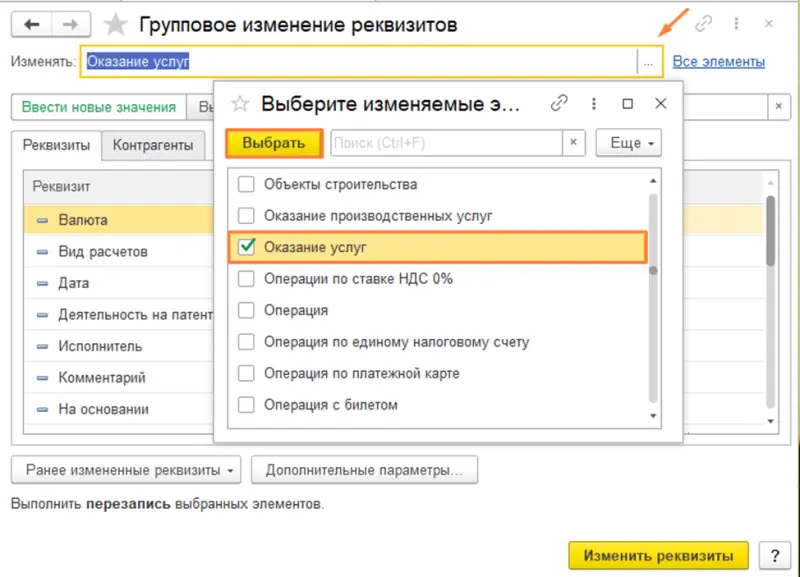This screenshot has height=577, width=800.
Task: Open help with the question mark button
Action: 777,555
